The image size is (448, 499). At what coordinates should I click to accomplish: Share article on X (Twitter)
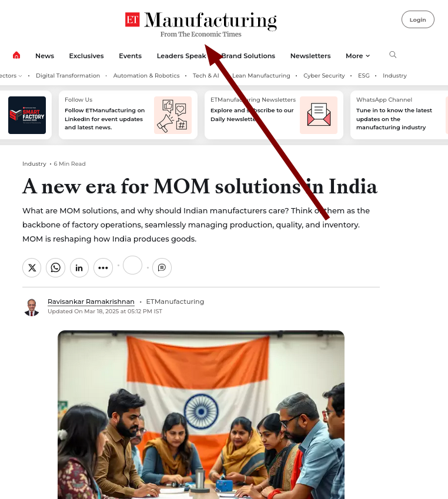[32, 267]
